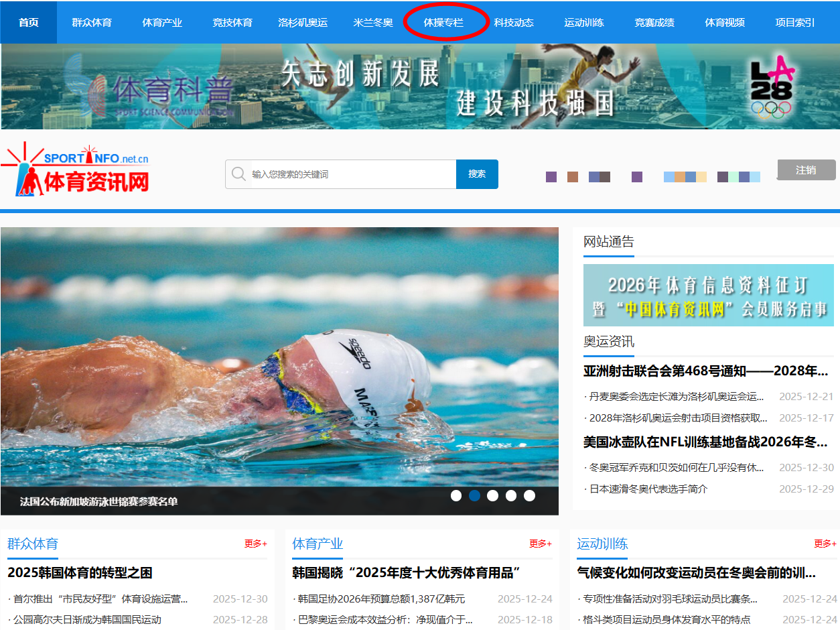This screenshot has height=630, width=840.
Task: Open the 日本速滑冬奥代表选手简介 article link
Action: [x=648, y=489]
